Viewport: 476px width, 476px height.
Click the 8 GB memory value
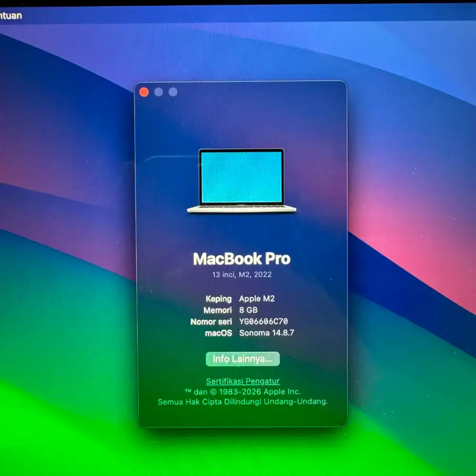248,310
